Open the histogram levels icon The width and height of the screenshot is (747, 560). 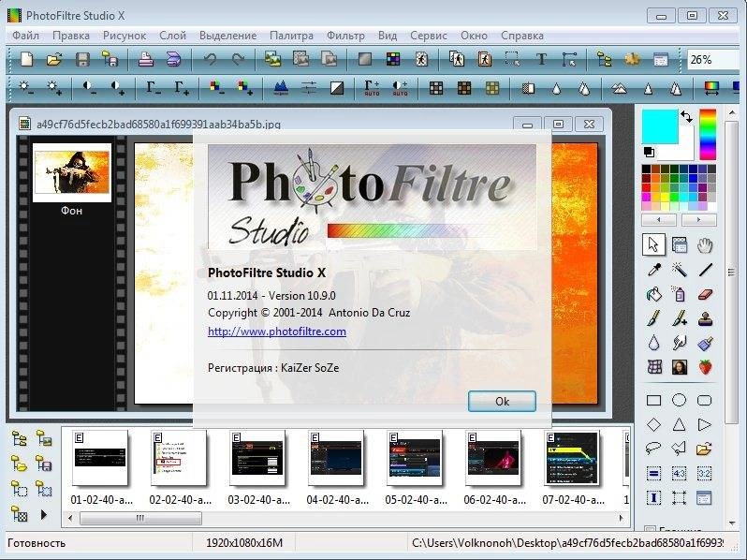tap(282, 88)
